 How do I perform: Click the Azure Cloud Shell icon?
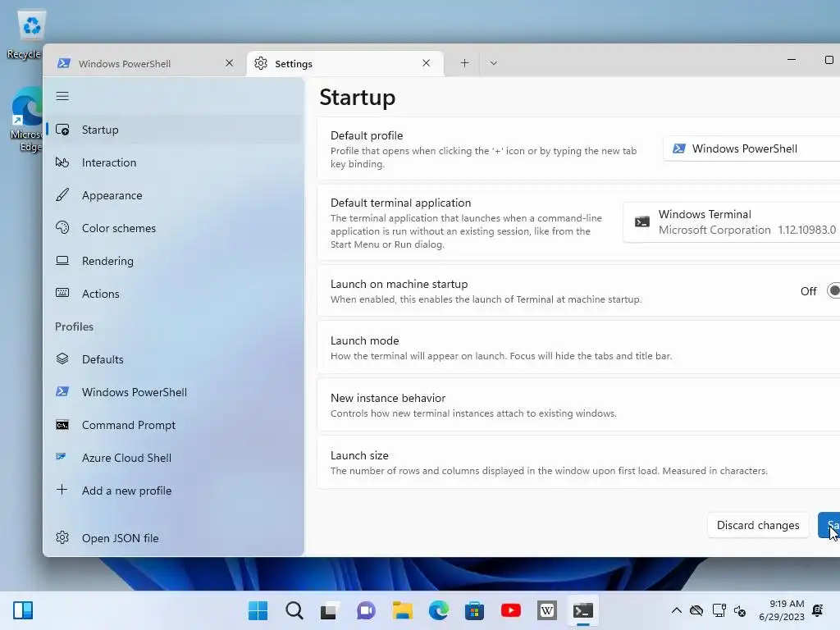[x=61, y=457]
